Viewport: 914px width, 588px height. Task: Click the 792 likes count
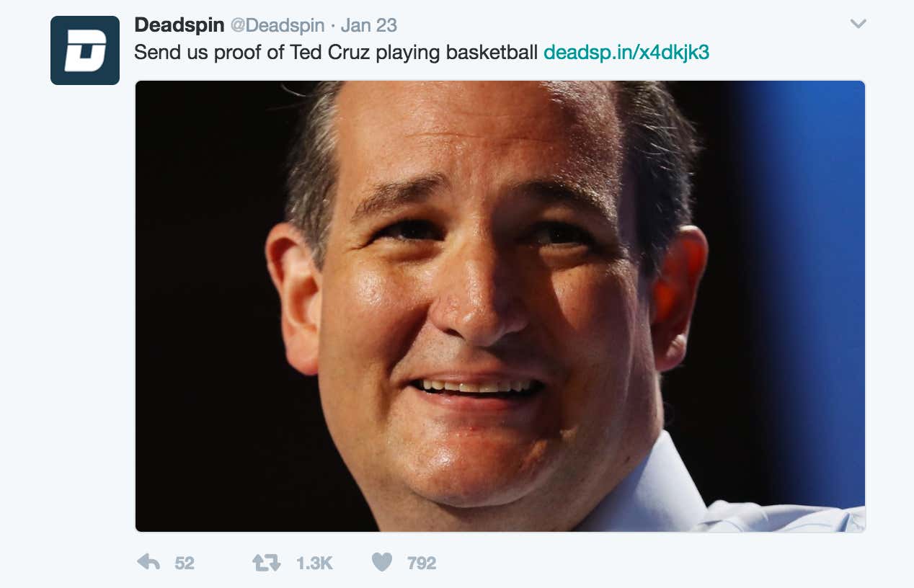(422, 563)
